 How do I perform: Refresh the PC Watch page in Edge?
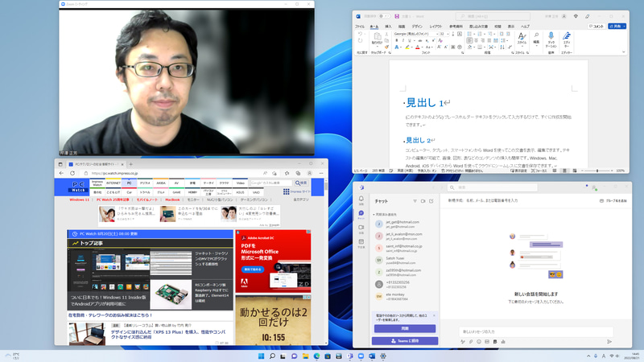[72, 173]
